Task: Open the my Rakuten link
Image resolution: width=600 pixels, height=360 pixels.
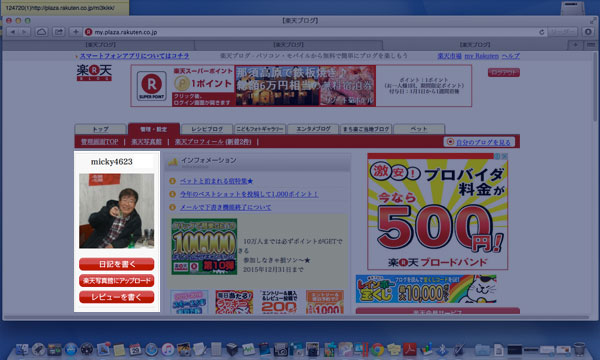Action: point(481,56)
